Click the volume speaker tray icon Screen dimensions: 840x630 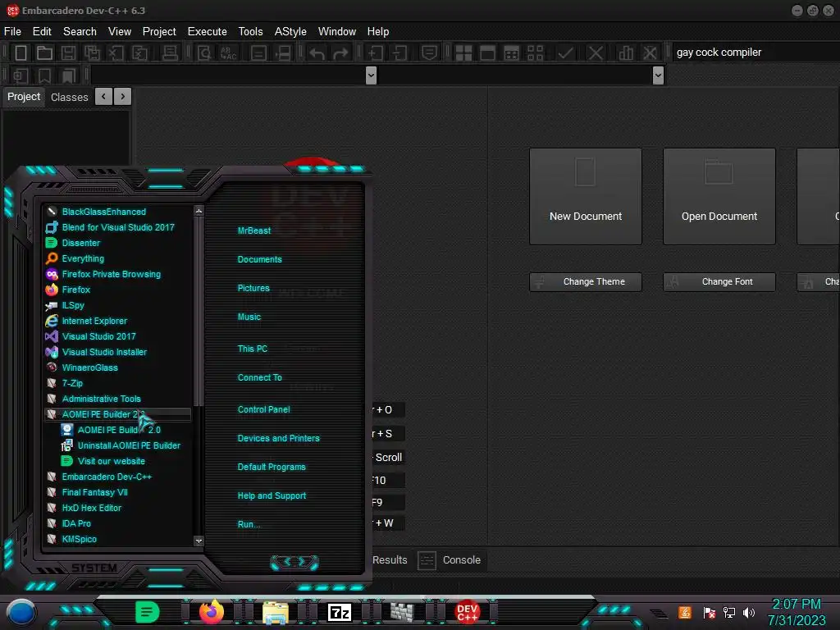point(748,612)
